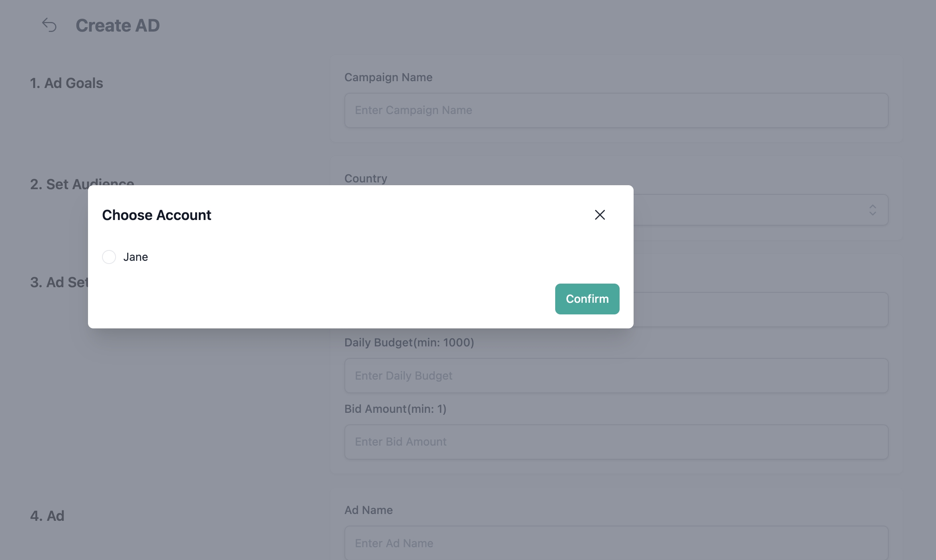The image size is (936, 560).
Task: Click the 3. Ad Set section heading
Action: coord(58,282)
